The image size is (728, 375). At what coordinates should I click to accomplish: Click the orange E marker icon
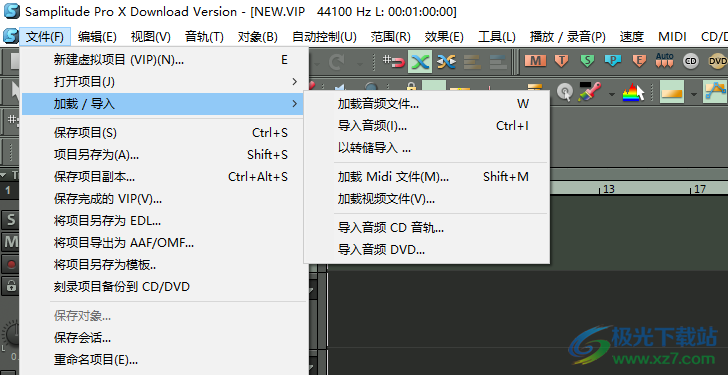pos(639,61)
